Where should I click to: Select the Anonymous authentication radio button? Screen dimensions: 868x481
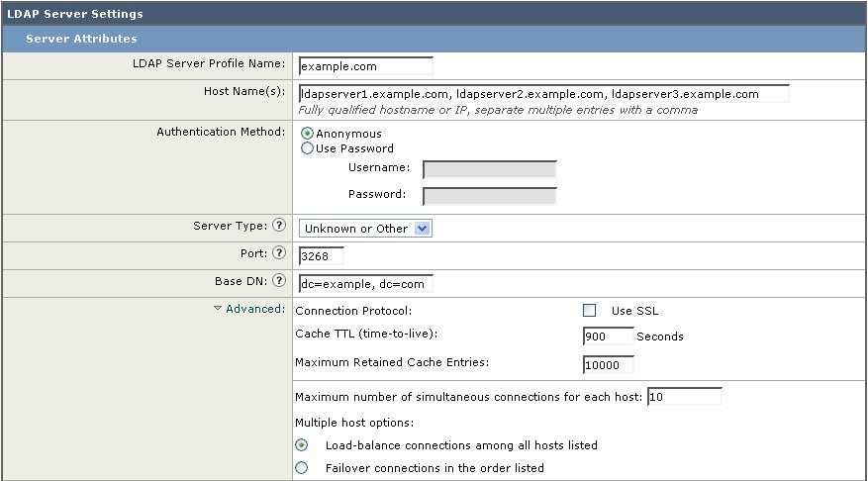(307, 134)
